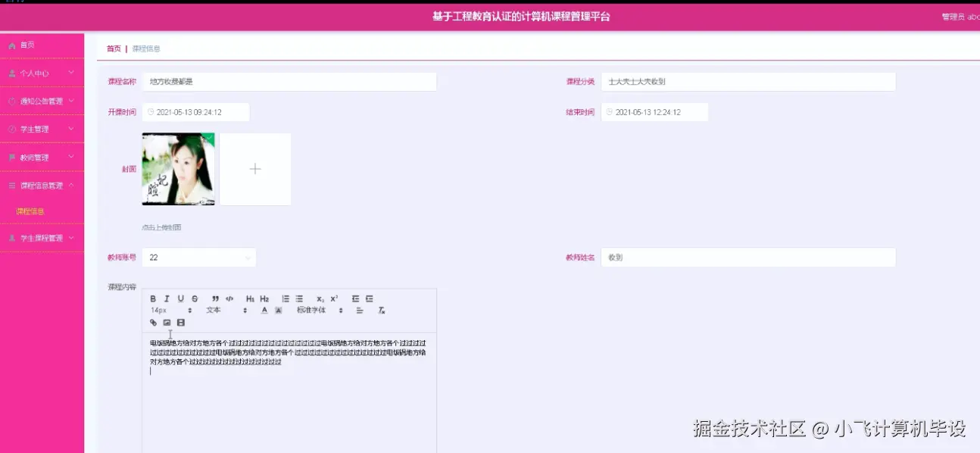
Task: Apply superscript formatting
Action: [334, 299]
